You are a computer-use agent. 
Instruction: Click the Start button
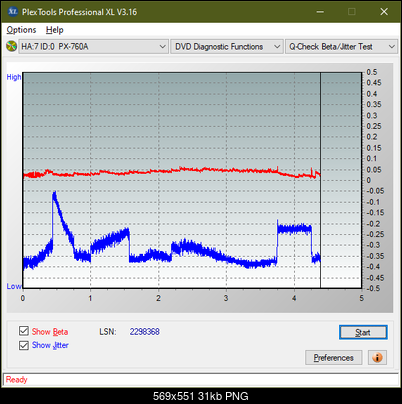(x=363, y=332)
